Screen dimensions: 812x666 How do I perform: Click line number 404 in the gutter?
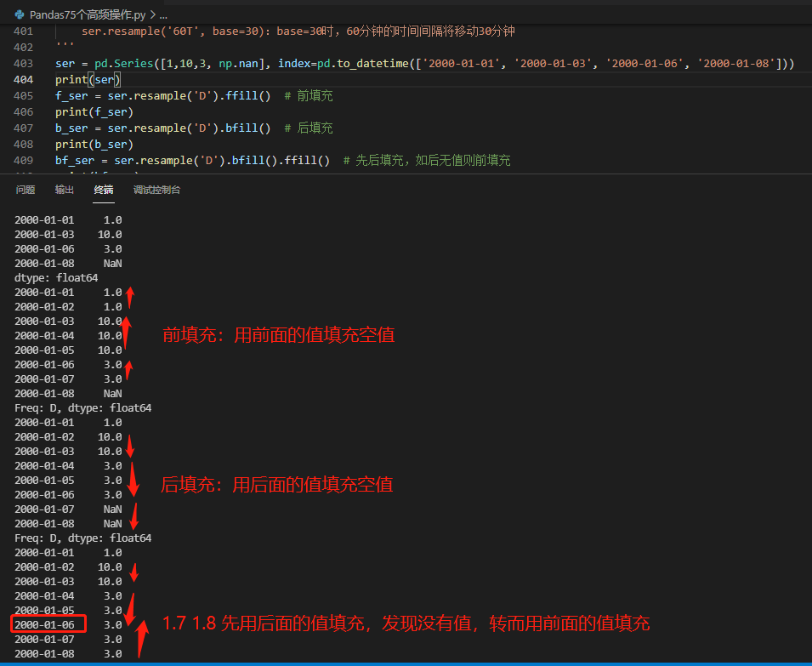(x=23, y=79)
